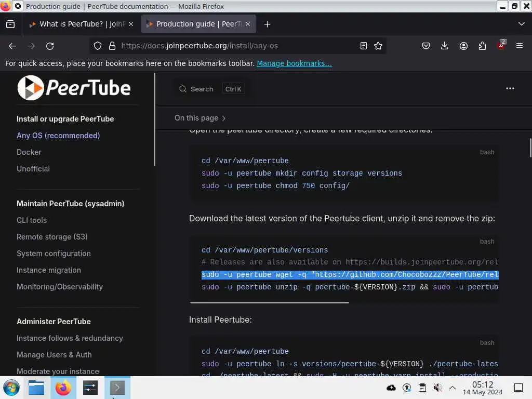Image resolution: width=532 pixels, height=399 pixels.
Task: Close the Production guide tab
Action: (248, 24)
